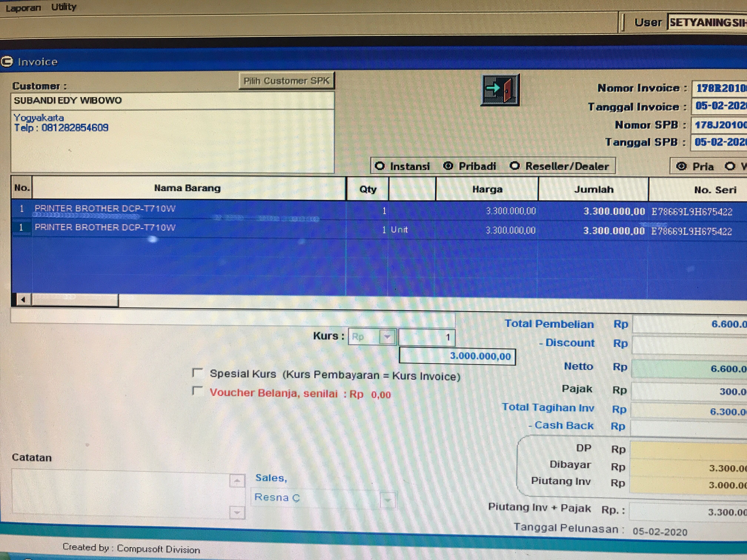Click Catatan scroll down arrow
This screenshot has width=747, height=560.
point(237,513)
